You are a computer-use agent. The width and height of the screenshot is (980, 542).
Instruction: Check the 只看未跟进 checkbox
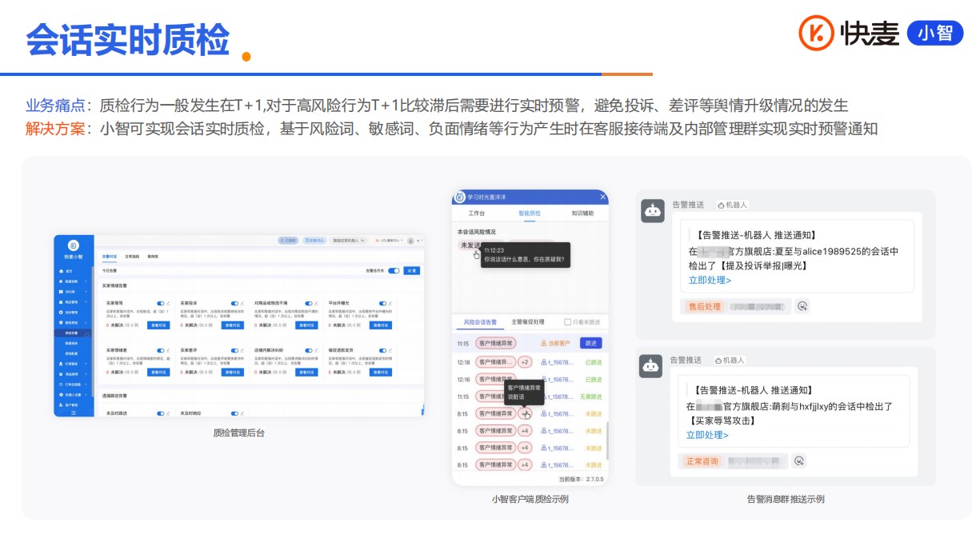567,322
